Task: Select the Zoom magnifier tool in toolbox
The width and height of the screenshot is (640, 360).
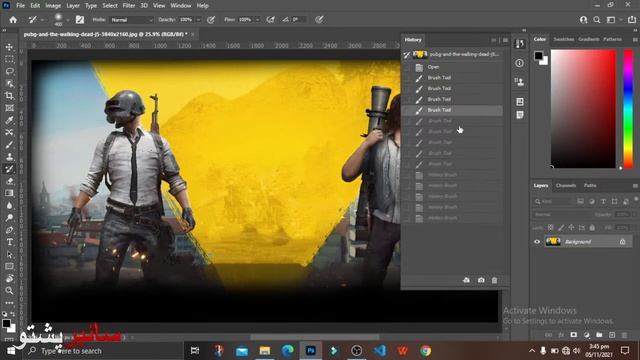Action: 9,291
